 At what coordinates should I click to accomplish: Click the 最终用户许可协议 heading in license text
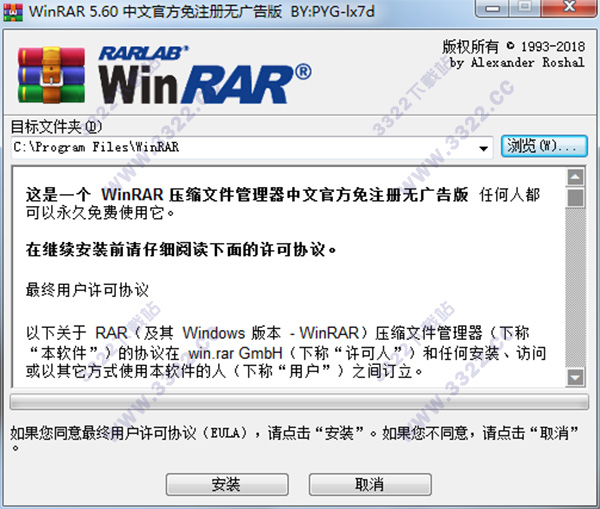[87, 290]
